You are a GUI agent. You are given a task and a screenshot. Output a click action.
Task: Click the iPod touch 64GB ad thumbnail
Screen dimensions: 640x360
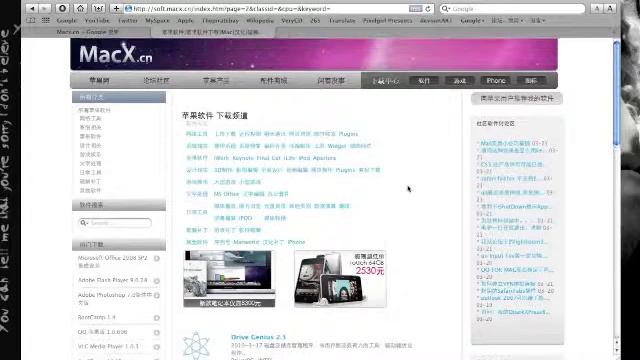click(x=340, y=279)
